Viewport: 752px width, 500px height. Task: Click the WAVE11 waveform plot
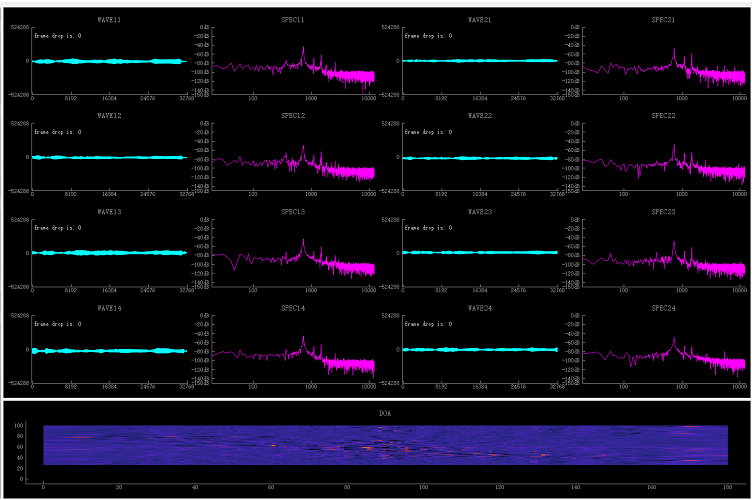tap(110, 61)
